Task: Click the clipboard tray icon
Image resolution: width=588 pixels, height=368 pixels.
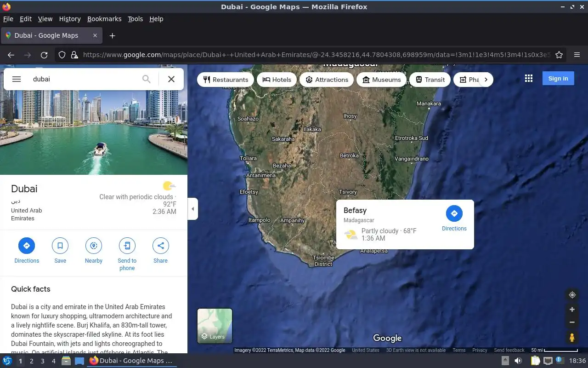Action: click(535, 361)
